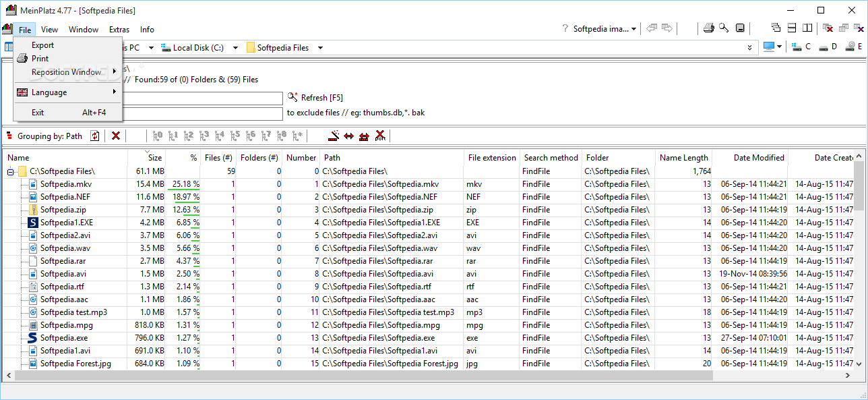Click the 25.18 % percentage cell
The image size is (868, 400).
[x=184, y=184]
